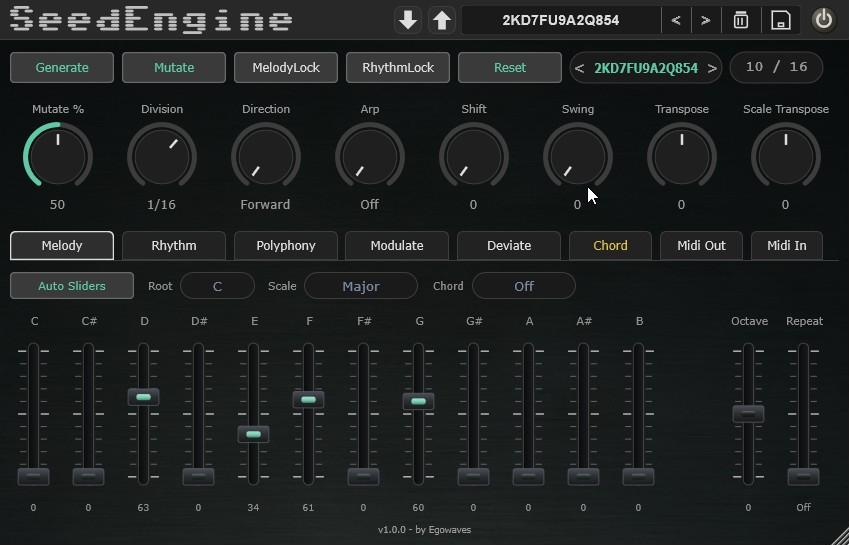Click version text v1.0.0 - by Egowaves
Image resolution: width=849 pixels, height=545 pixels.
(x=424, y=530)
